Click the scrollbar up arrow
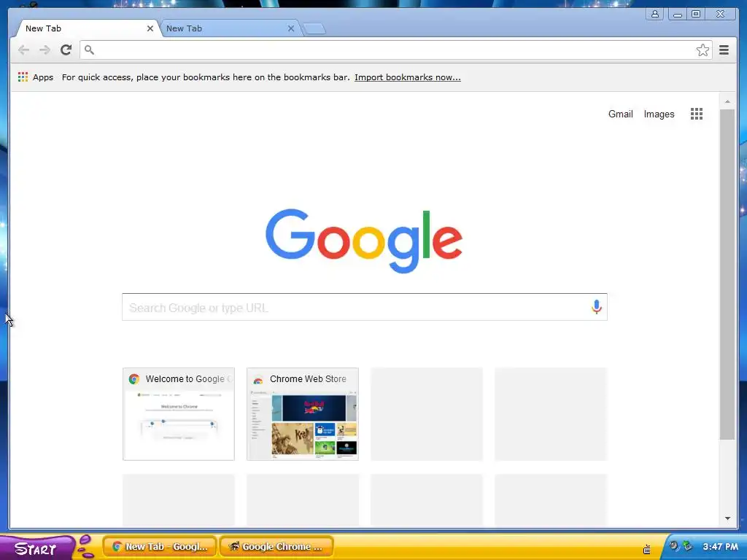The width and height of the screenshot is (747, 560). pyautogui.click(x=727, y=101)
